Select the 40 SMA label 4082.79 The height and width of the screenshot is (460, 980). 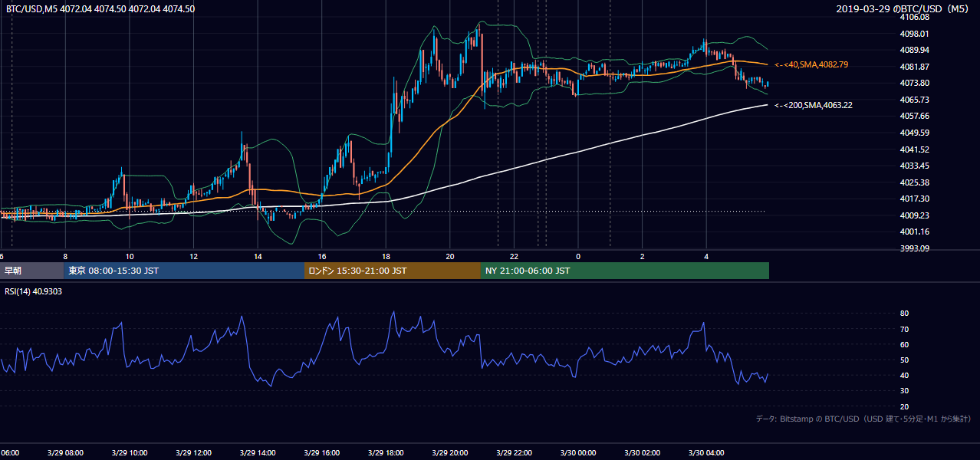point(811,65)
